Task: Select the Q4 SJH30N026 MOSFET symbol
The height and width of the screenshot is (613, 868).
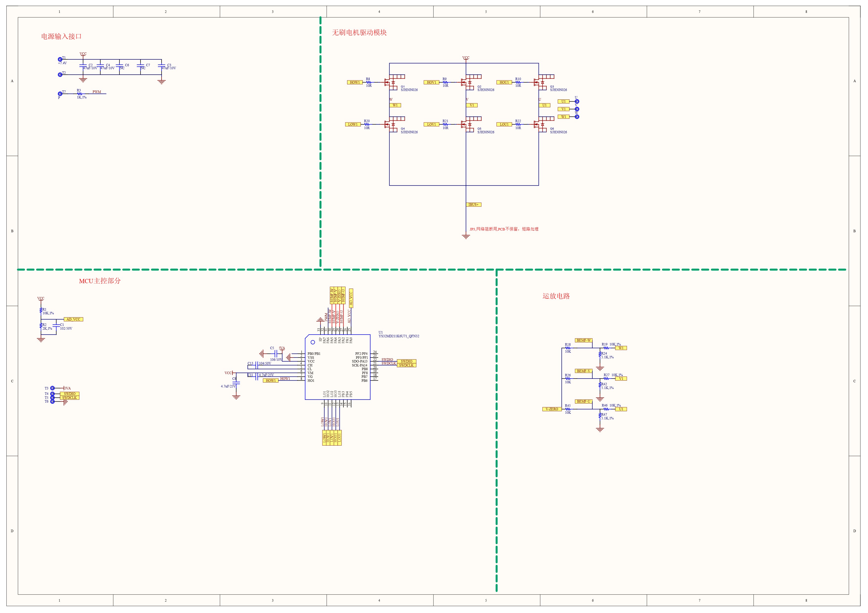Action: pos(393,124)
